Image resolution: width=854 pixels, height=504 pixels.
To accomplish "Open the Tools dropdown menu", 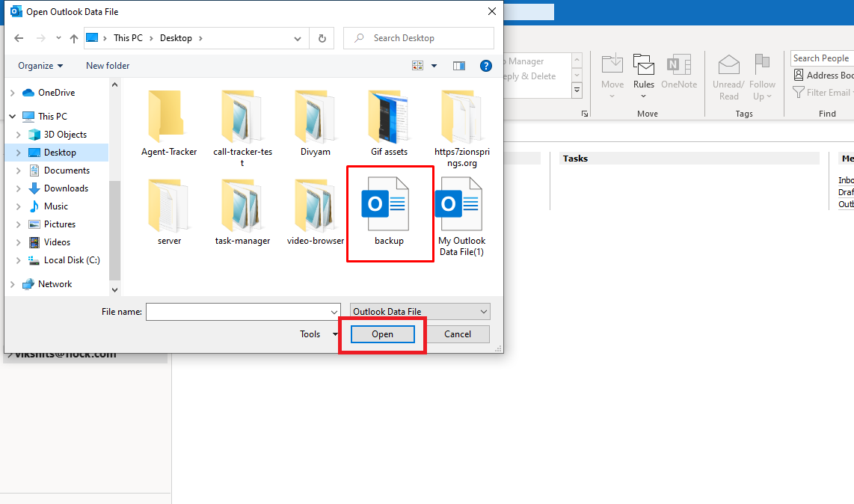I will coord(319,334).
